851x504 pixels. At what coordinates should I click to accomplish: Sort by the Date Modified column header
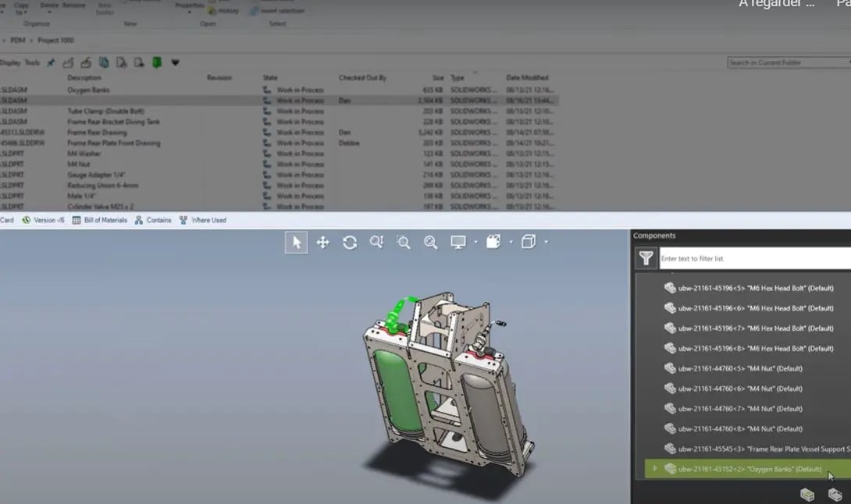click(x=527, y=78)
